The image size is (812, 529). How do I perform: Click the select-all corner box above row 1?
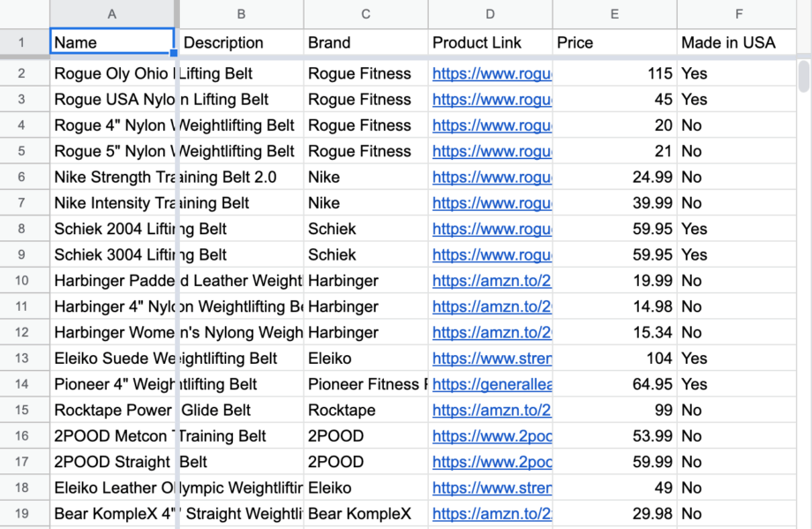(x=25, y=14)
